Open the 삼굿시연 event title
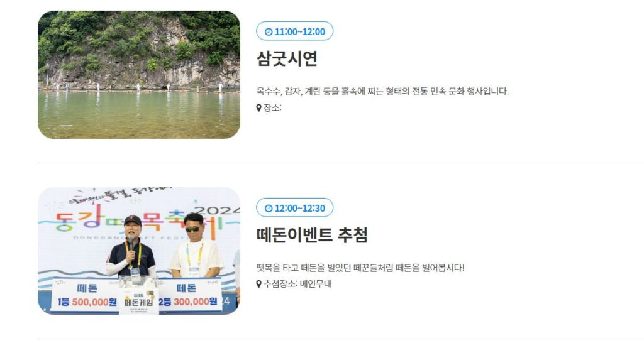 (287, 58)
